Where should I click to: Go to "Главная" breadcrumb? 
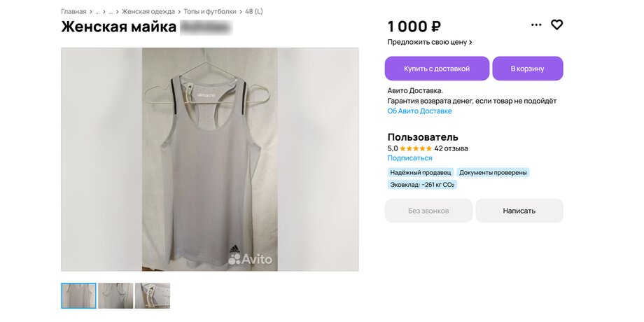pyautogui.click(x=73, y=12)
